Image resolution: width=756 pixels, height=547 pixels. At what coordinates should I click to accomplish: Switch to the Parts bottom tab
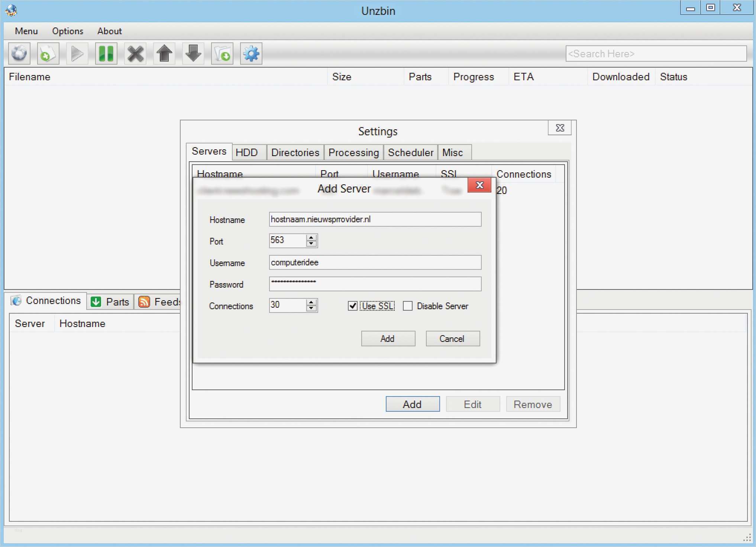click(x=110, y=301)
